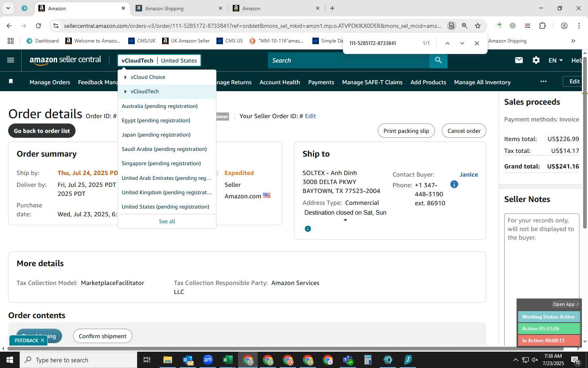Select Saudi Arabia (pending registration) marketplace
The width and height of the screenshot is (588, 368).
164,149
